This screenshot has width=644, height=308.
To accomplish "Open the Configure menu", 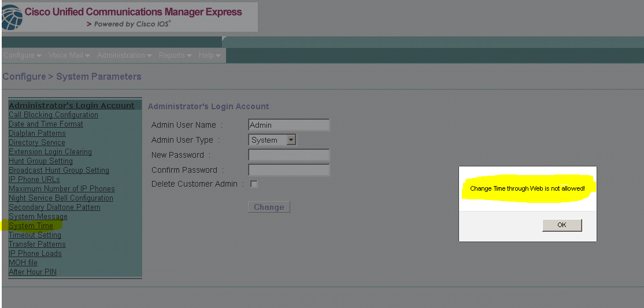I will 22,55.
